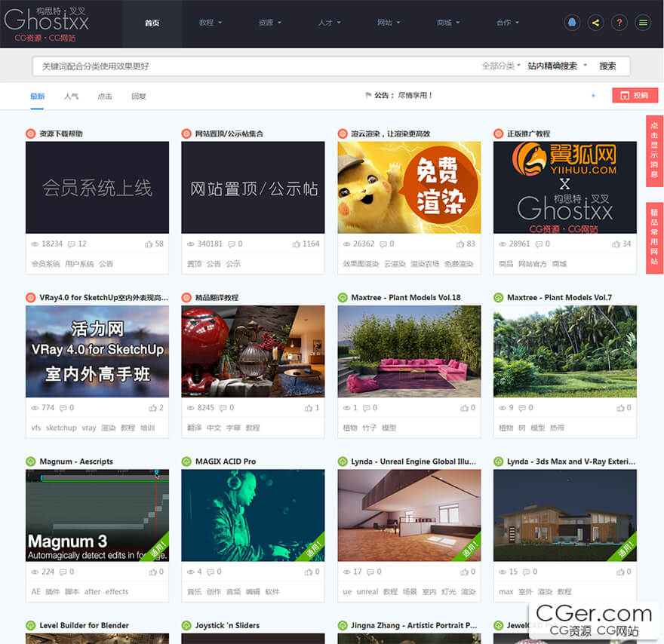Switch to the 点击 tab
Image resolution: width=664 pixels, height=644 pixels.
click(105, 97)
